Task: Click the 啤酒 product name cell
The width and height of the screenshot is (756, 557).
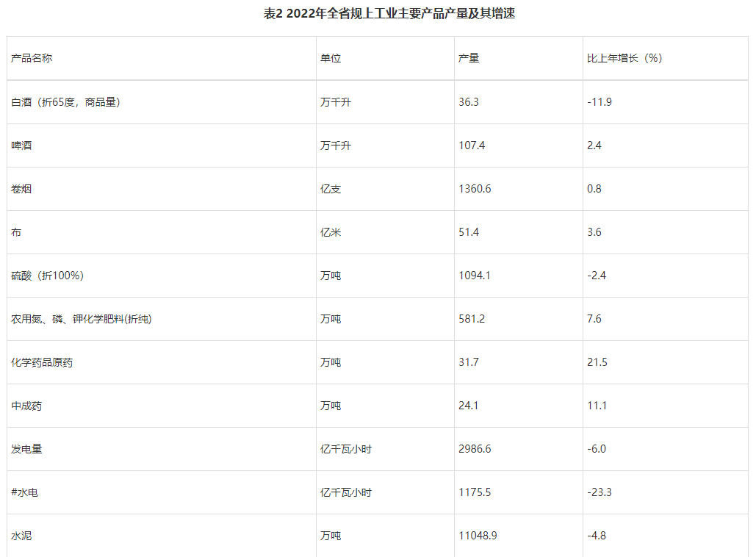Action: [x=21, y=145]
